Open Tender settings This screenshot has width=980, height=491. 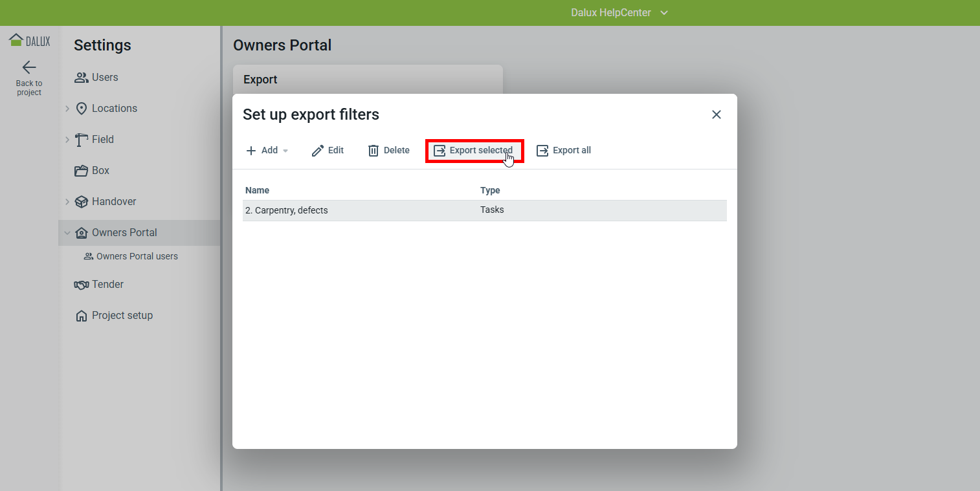(x=107, y=285)
